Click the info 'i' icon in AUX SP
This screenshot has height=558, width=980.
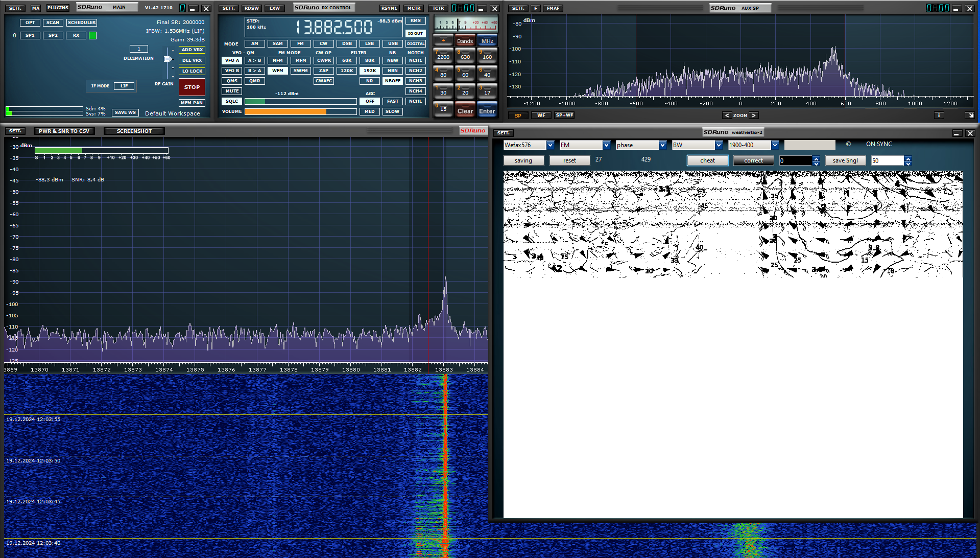[939, 115]
